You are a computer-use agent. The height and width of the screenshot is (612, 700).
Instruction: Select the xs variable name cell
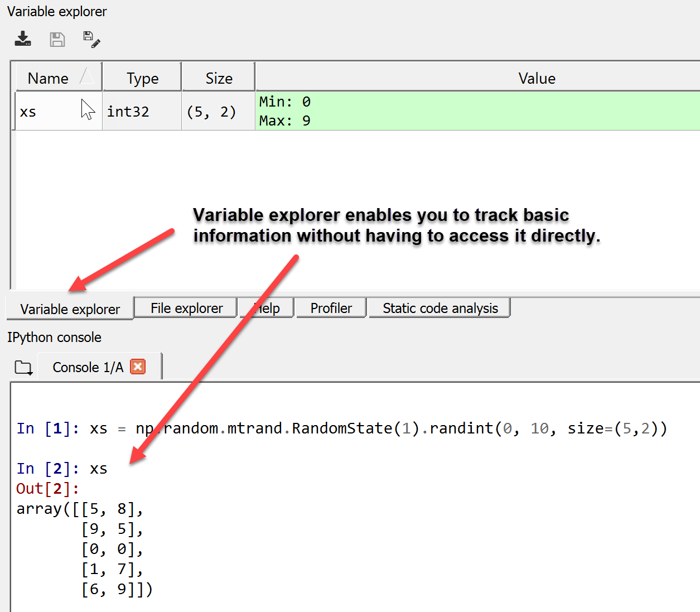(x=58, y=112)
